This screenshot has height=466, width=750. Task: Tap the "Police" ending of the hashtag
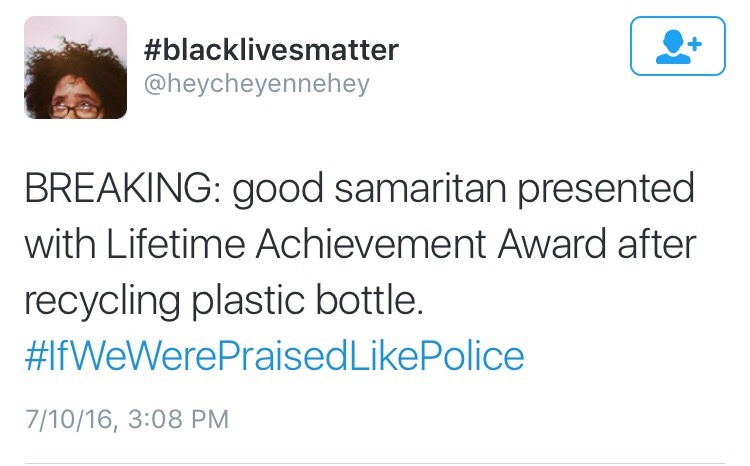click(473, 354)
